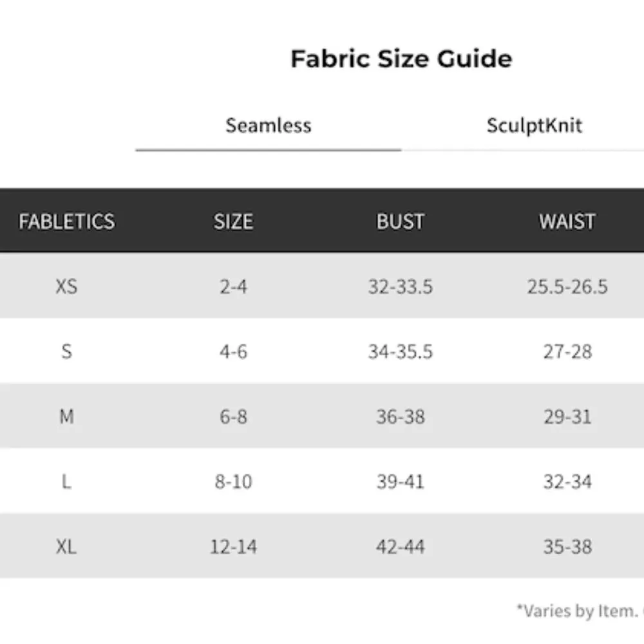
Task: Select the WAIST column header
Action: pyautogui.click(x=567, y=222)
